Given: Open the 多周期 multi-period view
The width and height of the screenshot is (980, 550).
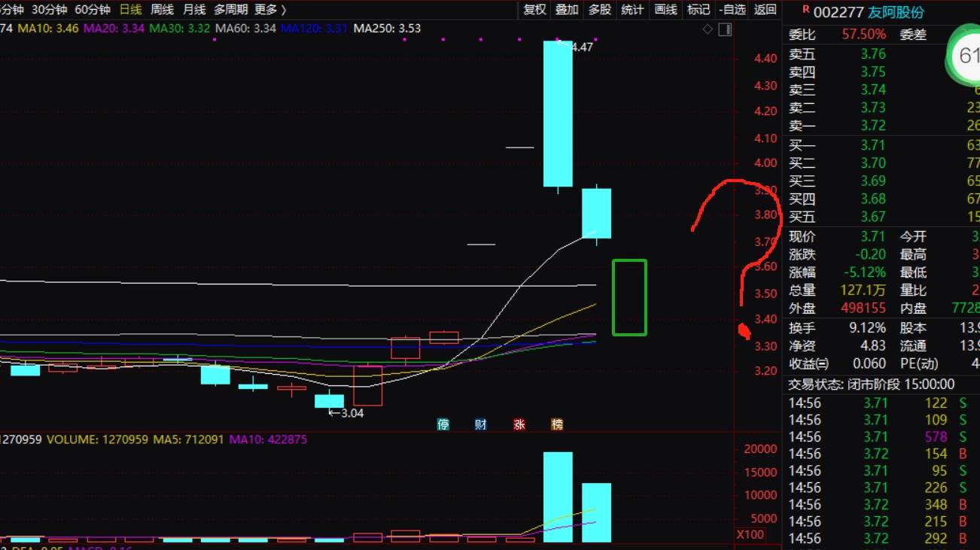Looking at the screenshot, I should 230,10.
